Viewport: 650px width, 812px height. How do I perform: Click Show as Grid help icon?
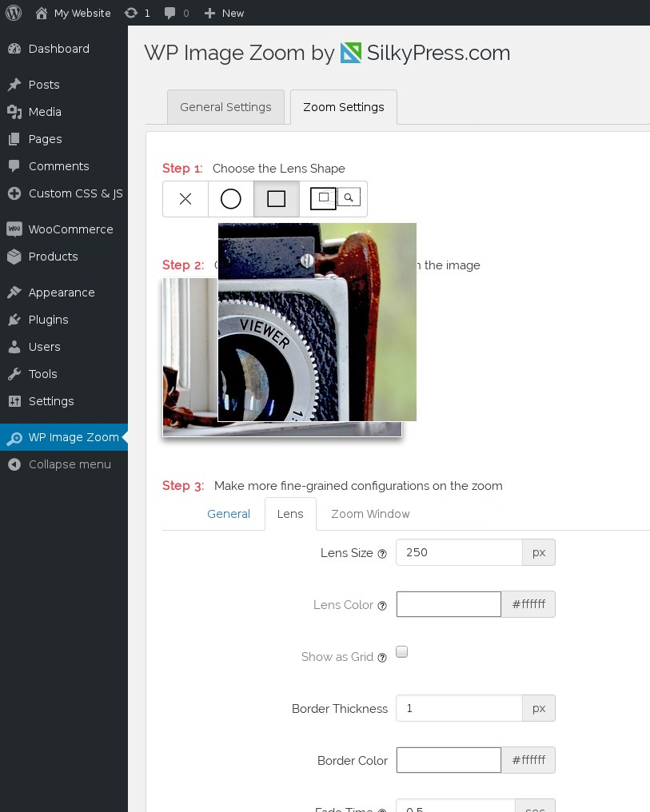pyautogui.click(x=382, y=658)
